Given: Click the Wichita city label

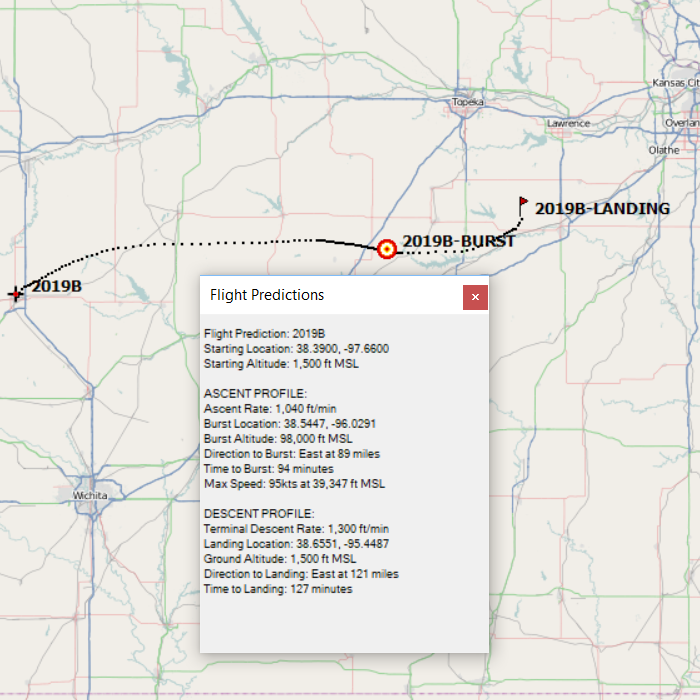Looking at the screenshot, I should pyautogui.click(x=90, y=496).
